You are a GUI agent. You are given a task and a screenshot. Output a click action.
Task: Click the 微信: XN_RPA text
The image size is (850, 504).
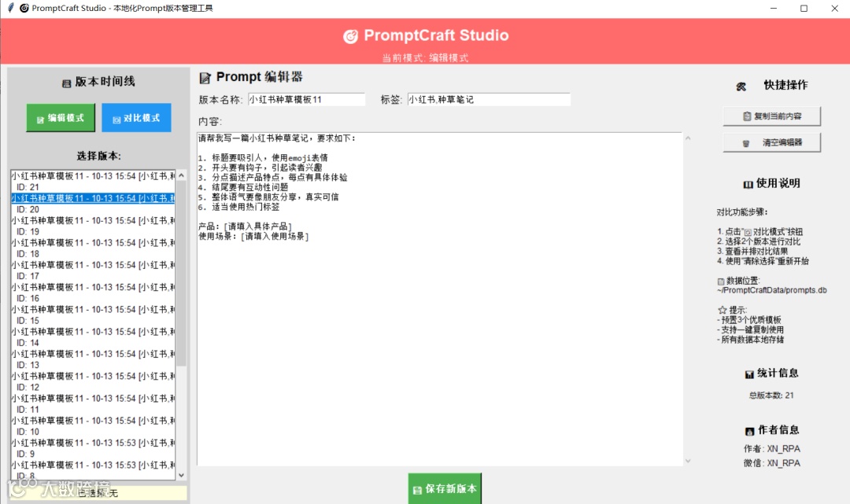pos(772,463)
